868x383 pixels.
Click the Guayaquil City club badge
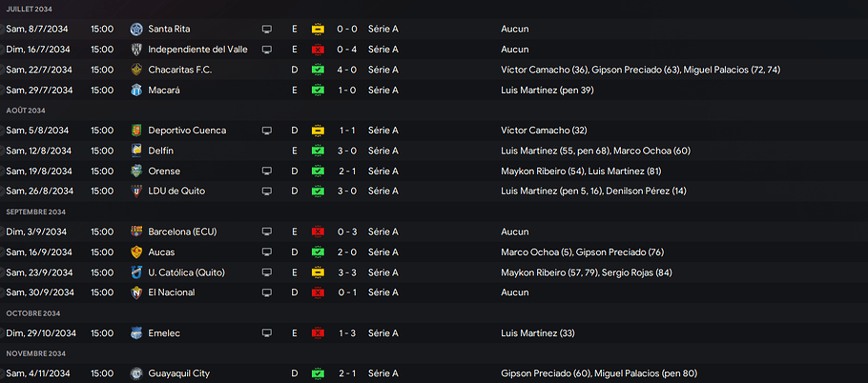tap(136, 373)
